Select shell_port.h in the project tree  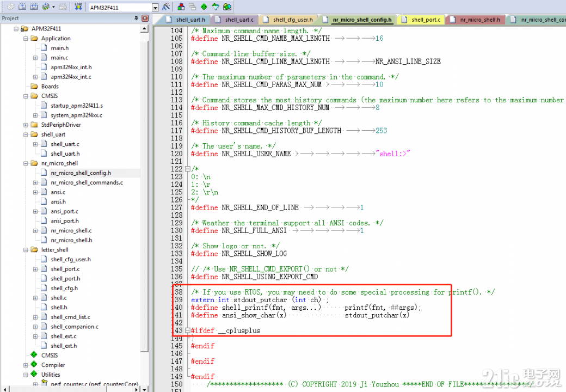point(65,279)
